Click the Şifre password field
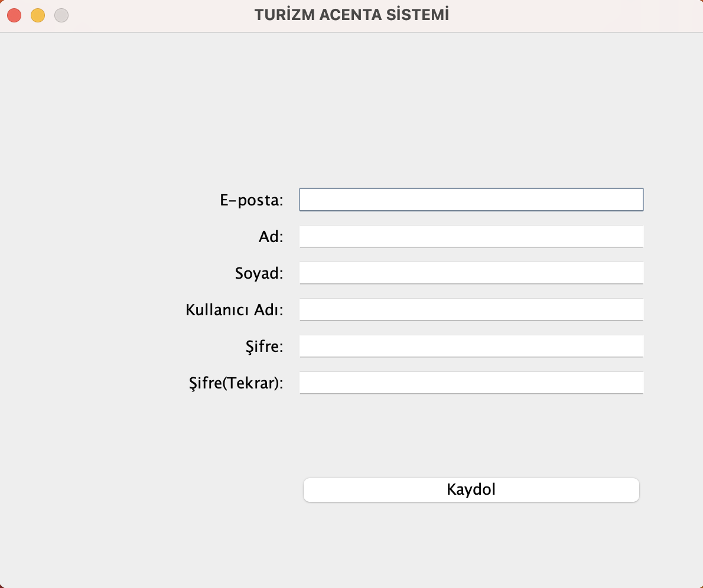 tap(471, 346)
